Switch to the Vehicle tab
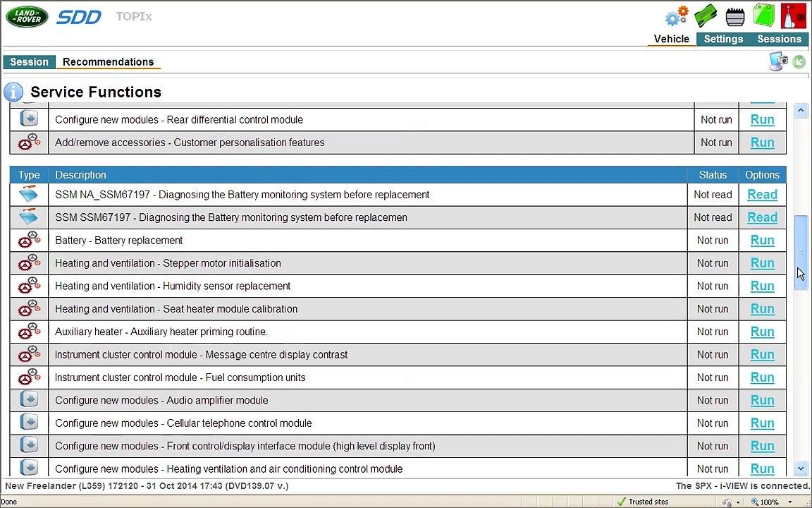Image resolution: width=812 pixels, height=508 pixels. [x=671, y=39]
